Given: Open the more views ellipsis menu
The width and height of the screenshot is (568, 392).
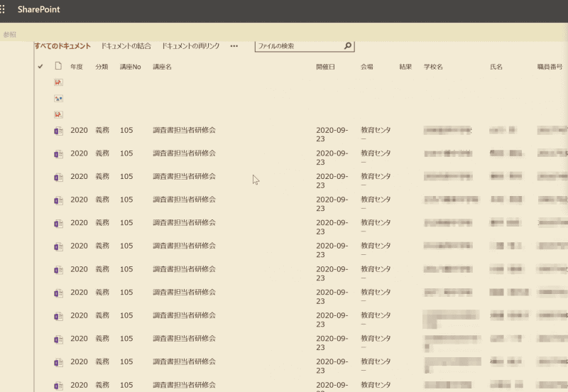Looking at the screenshot, I should tap(234, 46).
